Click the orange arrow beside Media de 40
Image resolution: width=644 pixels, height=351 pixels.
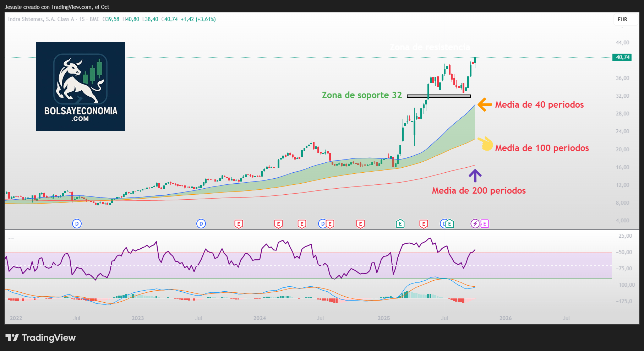click(485, 104)
